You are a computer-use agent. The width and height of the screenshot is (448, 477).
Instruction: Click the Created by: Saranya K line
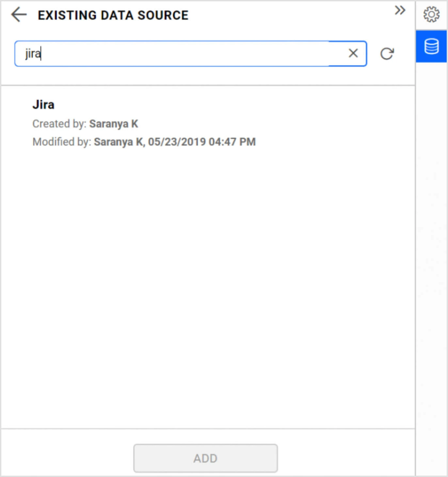pos(85,124)
